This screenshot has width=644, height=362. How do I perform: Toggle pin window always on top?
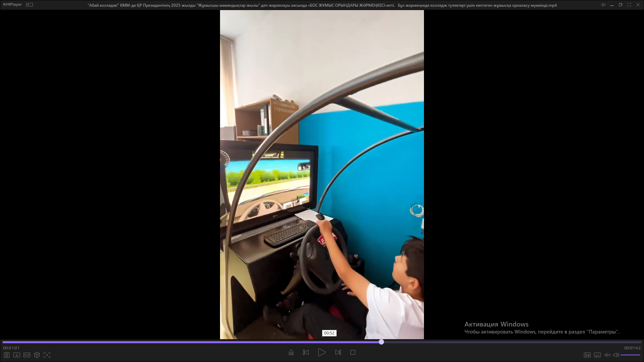click(x=603, y=5)
